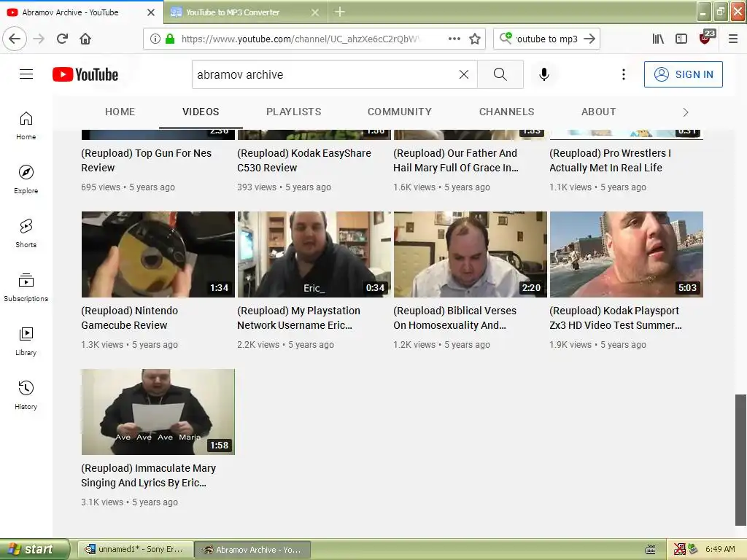Open a new browser tab with plus

(x=340, y=12)
